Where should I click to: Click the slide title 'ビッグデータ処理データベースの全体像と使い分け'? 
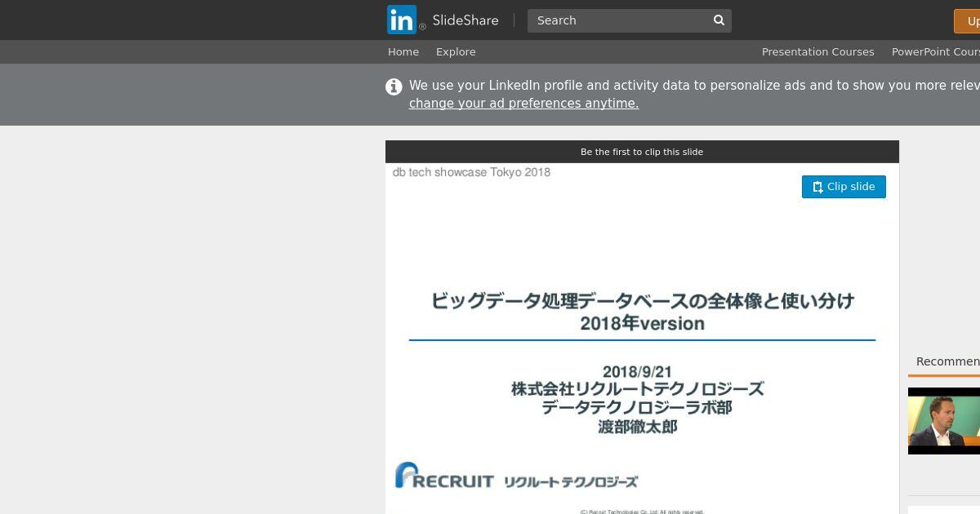pos(642,301)
